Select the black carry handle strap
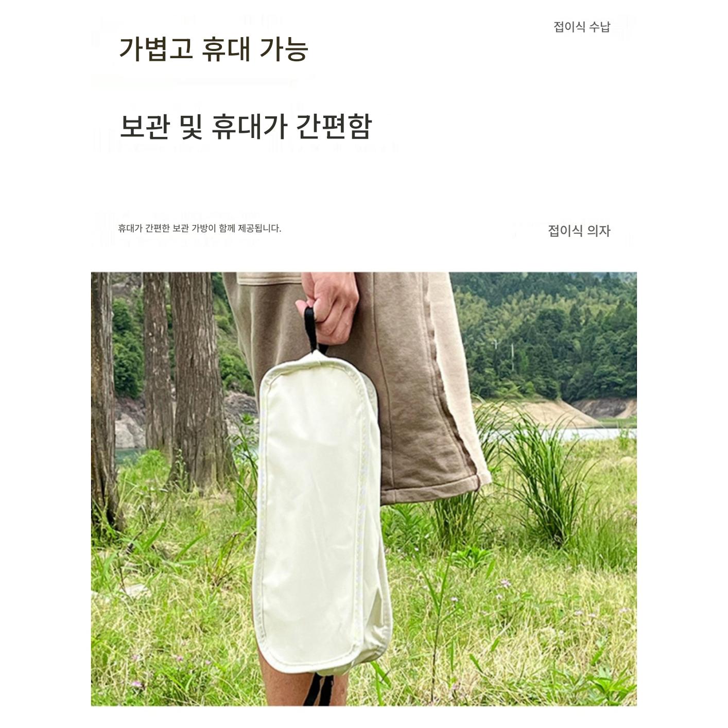Viewport: 728px width, 728px height. pyautogui.click(x=313, y=330)
